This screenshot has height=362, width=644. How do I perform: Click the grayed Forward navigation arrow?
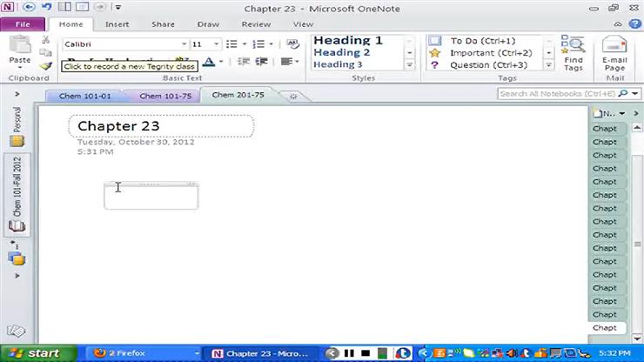tap(100, 7)
